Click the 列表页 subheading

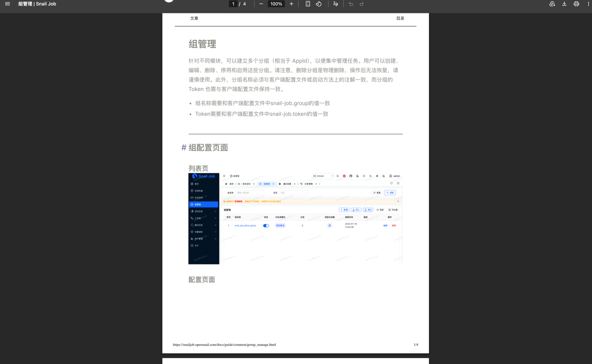[x=198, y=168]
